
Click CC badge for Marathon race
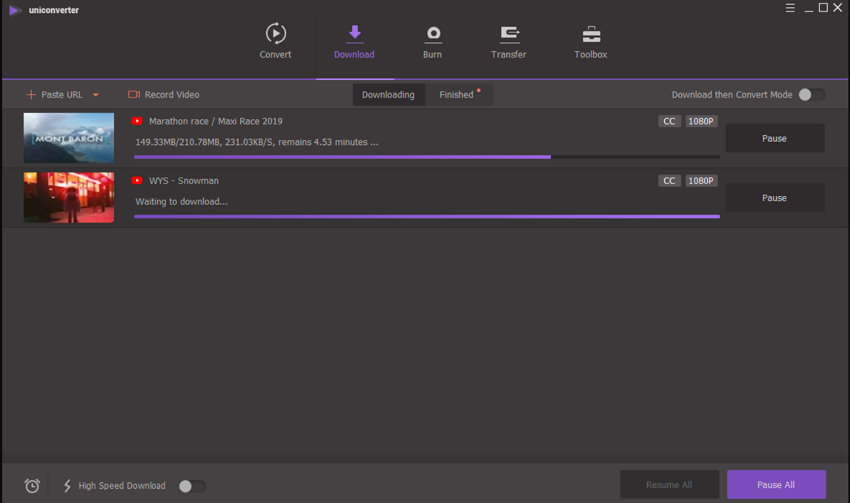coord(669,121)
